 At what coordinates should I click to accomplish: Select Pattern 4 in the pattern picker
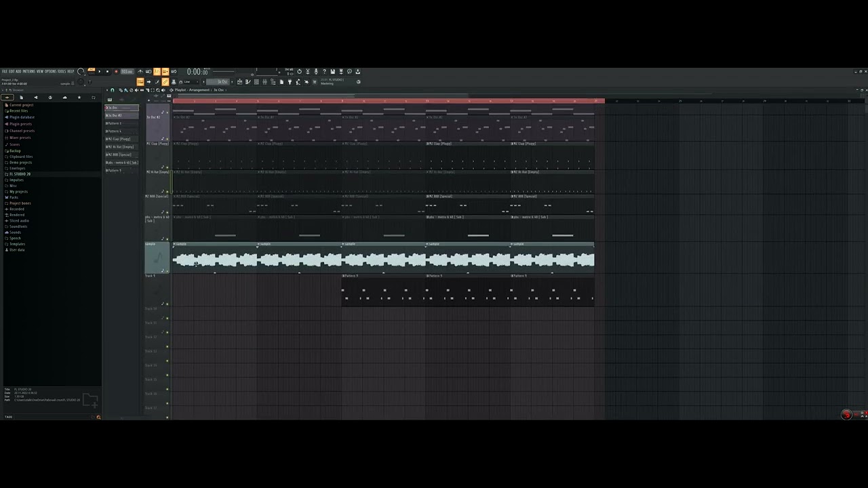coord(122,131)
